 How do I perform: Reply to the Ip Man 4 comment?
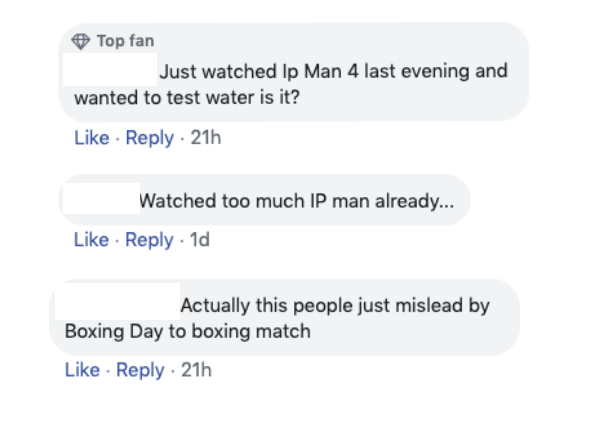(x=149, y=138)
